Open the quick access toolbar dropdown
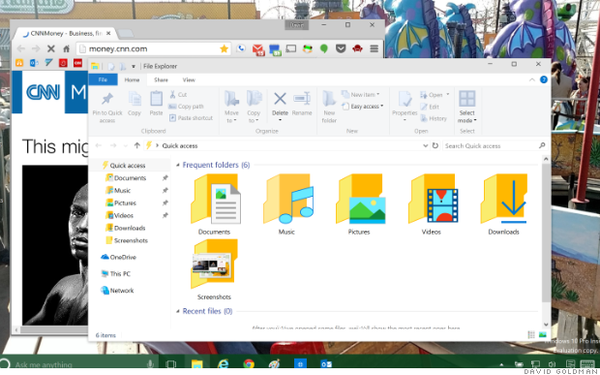 pyautogui.click(x=134, y=66)
